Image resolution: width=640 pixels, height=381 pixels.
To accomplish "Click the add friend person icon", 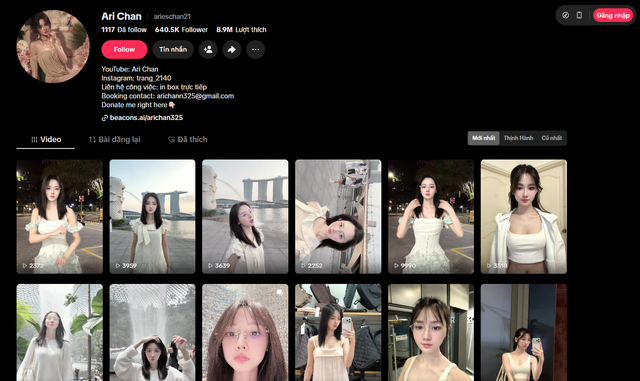I will click(208, 49).
